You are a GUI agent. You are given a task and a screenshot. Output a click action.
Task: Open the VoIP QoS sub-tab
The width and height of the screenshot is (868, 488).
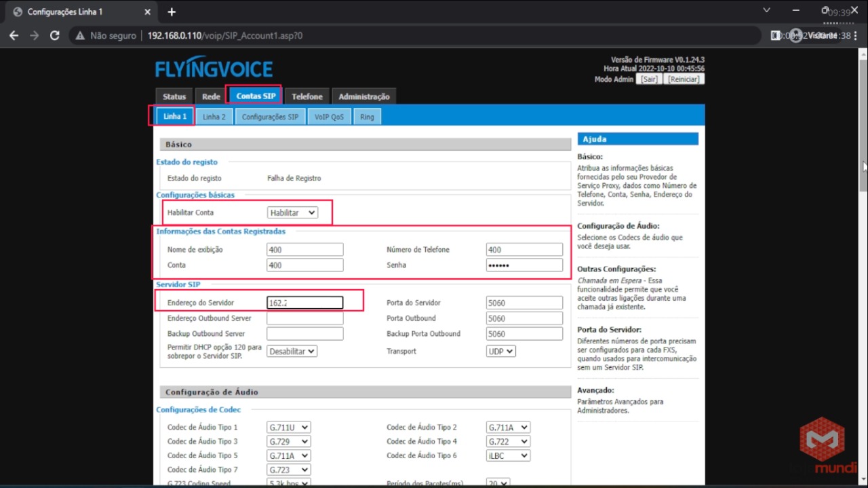pyautogui.click(x=329, y=117)
